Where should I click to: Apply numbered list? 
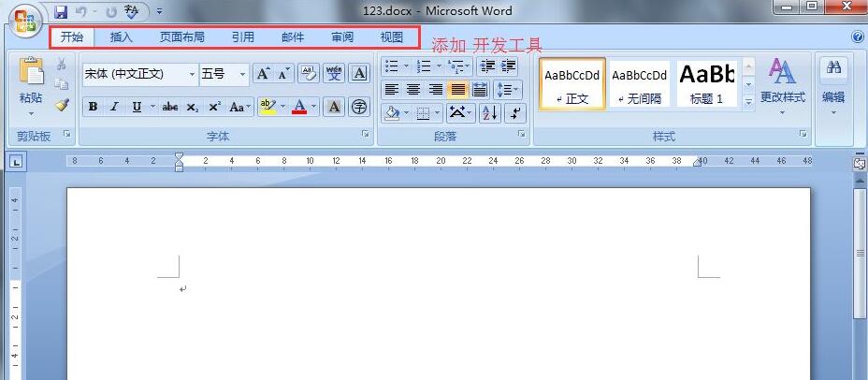(424, 66)
